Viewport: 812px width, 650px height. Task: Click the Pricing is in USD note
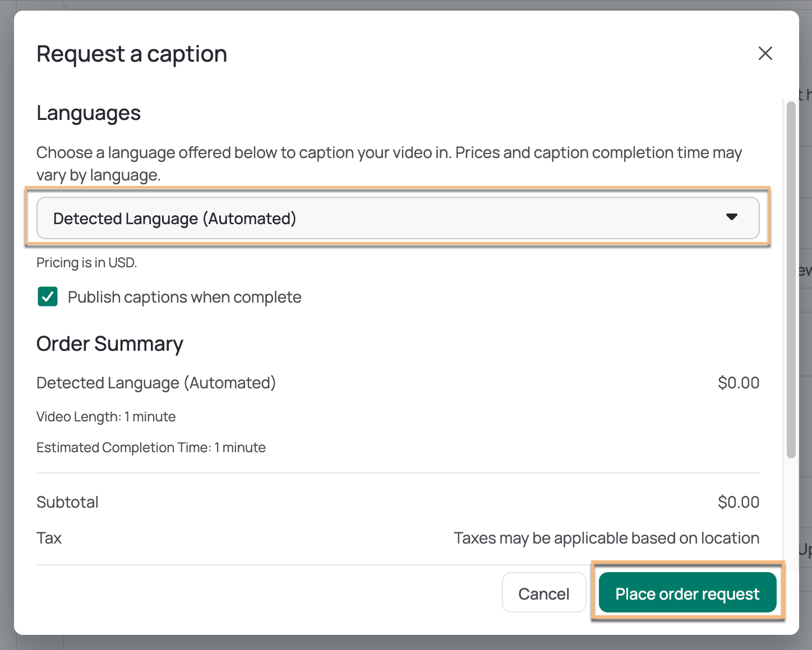pos(87,263)
